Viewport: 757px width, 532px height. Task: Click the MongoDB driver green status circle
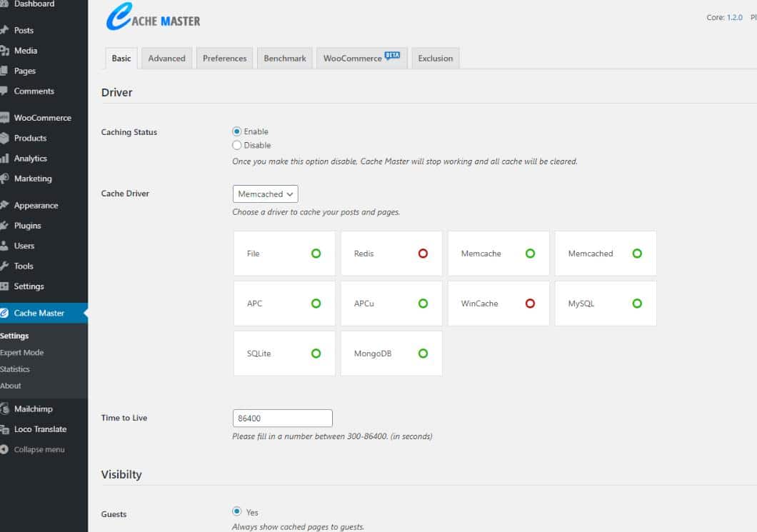423,353
